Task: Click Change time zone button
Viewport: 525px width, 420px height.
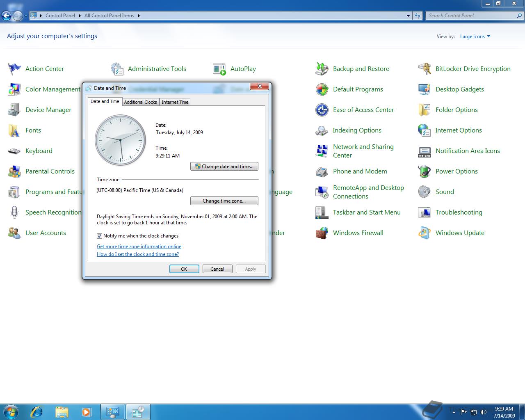Action: pyautogui.click(x=224, y=201)
